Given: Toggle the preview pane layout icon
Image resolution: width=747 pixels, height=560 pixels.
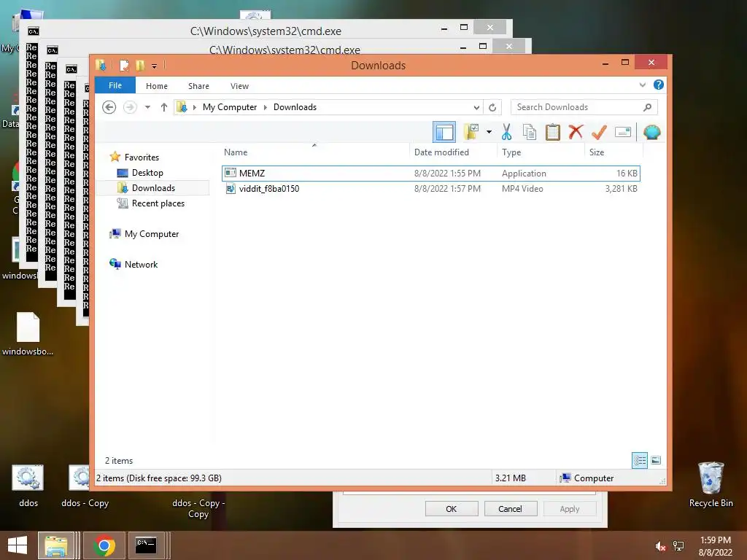Looking at the screenshot, I should 444,132.
